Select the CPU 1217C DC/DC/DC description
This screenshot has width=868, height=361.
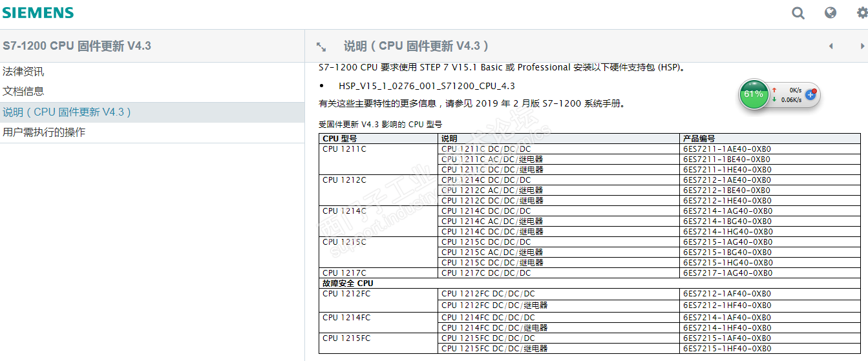[x=486, y=273]
